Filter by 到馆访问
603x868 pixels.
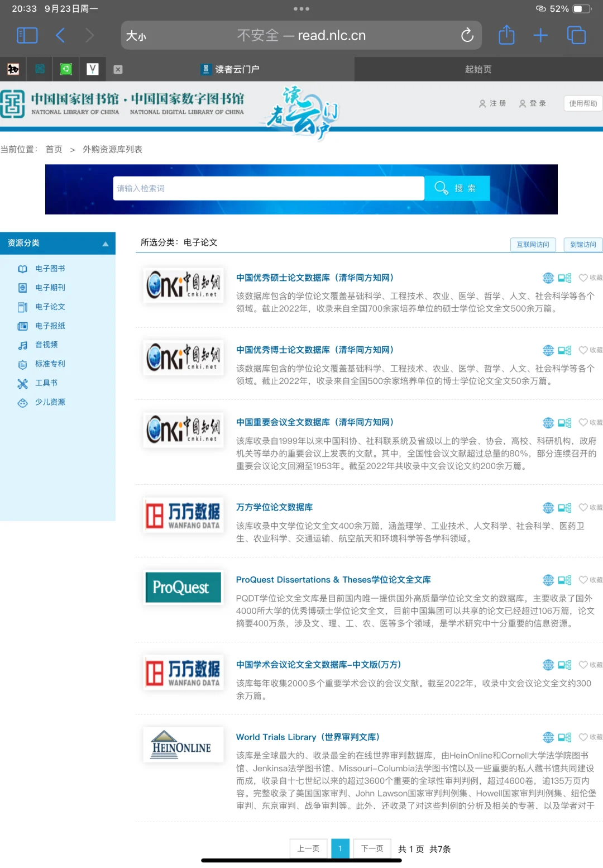tap(583, 245)
